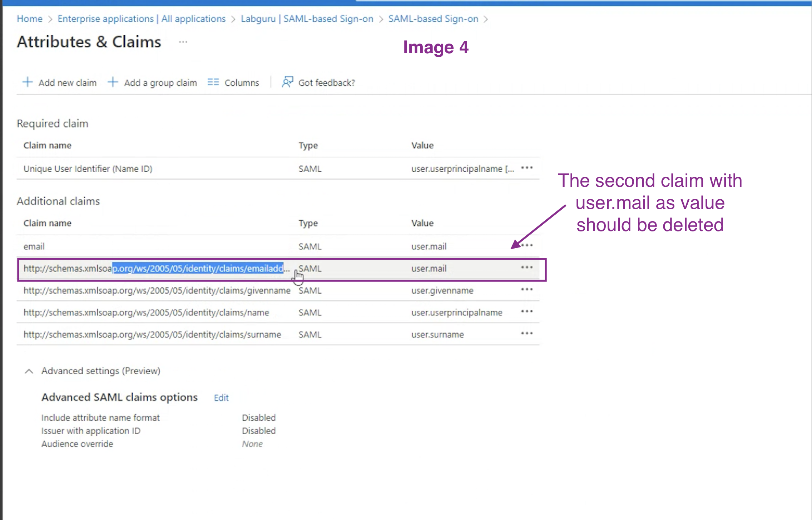Open ellipsis menu for the emailaddress claim row
Viewport: 812px width, 520px height.
pos(527,267)
